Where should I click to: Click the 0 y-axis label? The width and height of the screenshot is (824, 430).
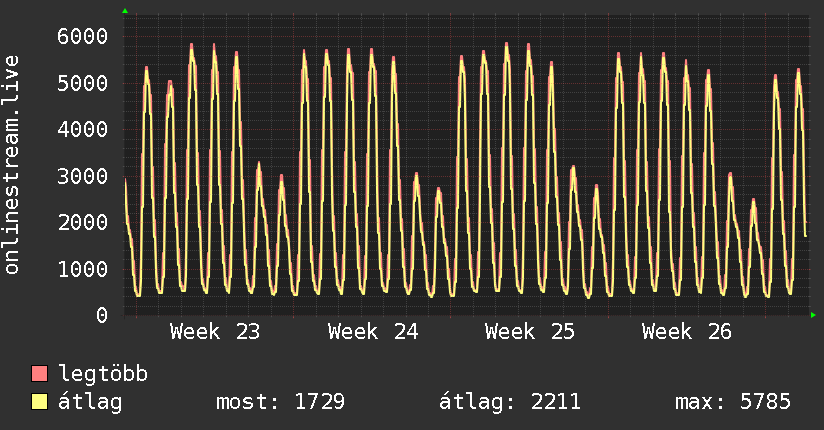pyautogui.click(x=102, y=315)
